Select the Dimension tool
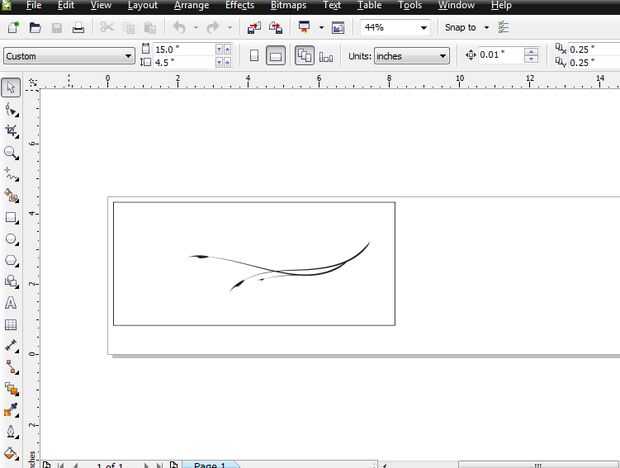The width and height of the screenshot is (620, 468). pyautogui.click(x=11, y=346)
